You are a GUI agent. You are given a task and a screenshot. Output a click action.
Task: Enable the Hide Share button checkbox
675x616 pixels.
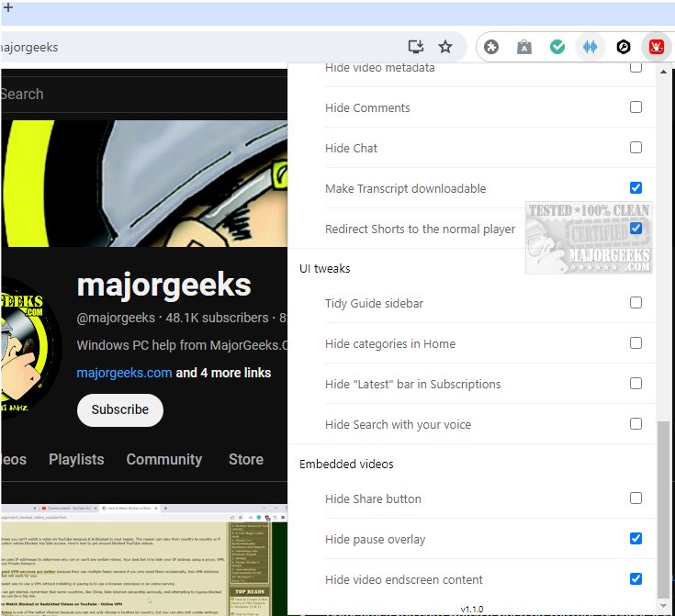coord(636,498)
